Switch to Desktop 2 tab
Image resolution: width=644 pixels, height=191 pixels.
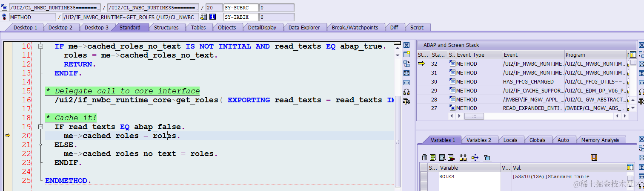point(60,27)
